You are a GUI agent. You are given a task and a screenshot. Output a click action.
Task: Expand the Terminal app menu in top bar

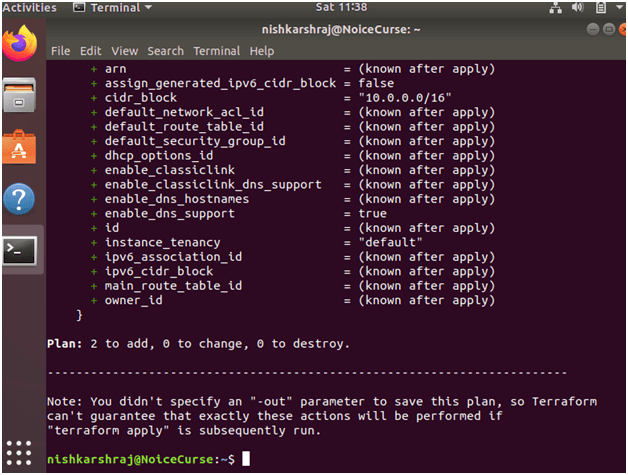pyautogui.click(x=114, y=8)
